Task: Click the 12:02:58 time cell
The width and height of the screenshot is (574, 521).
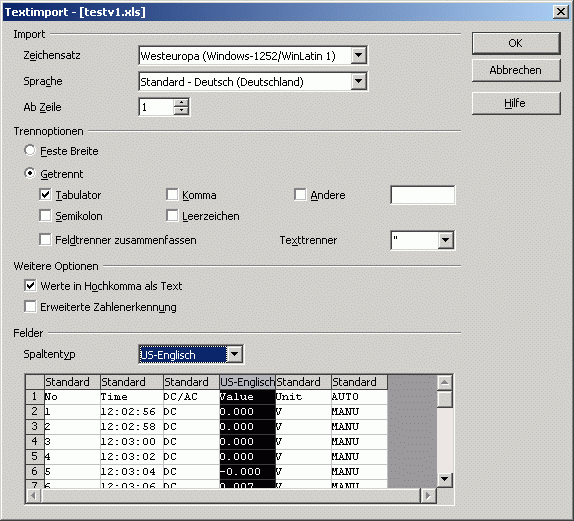Action: tap(131, 427)
